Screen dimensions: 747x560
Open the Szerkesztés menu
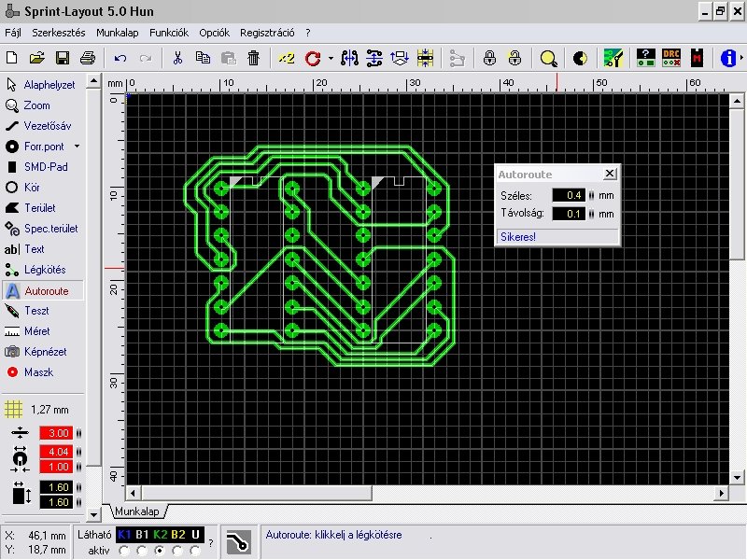(x=59, y=33)
